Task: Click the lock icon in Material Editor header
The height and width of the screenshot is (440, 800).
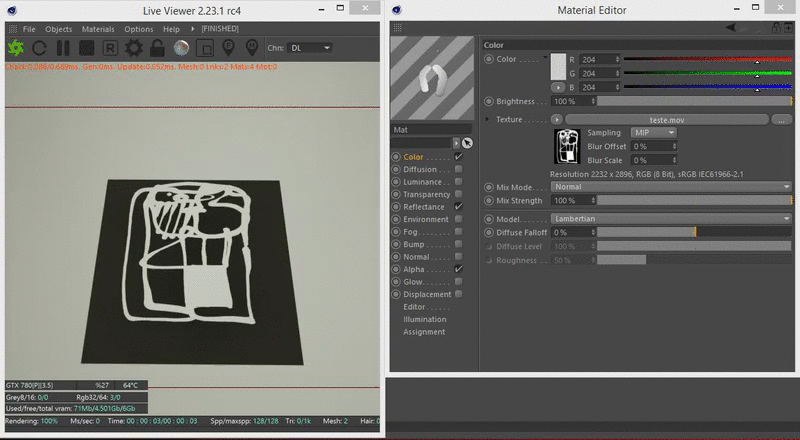Action: click(776, 28)
